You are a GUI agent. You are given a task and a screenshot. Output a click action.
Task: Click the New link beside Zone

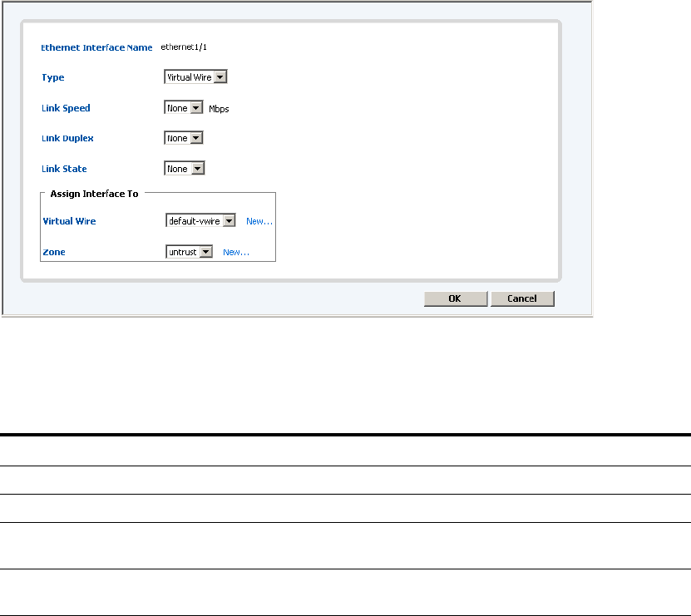236,252
